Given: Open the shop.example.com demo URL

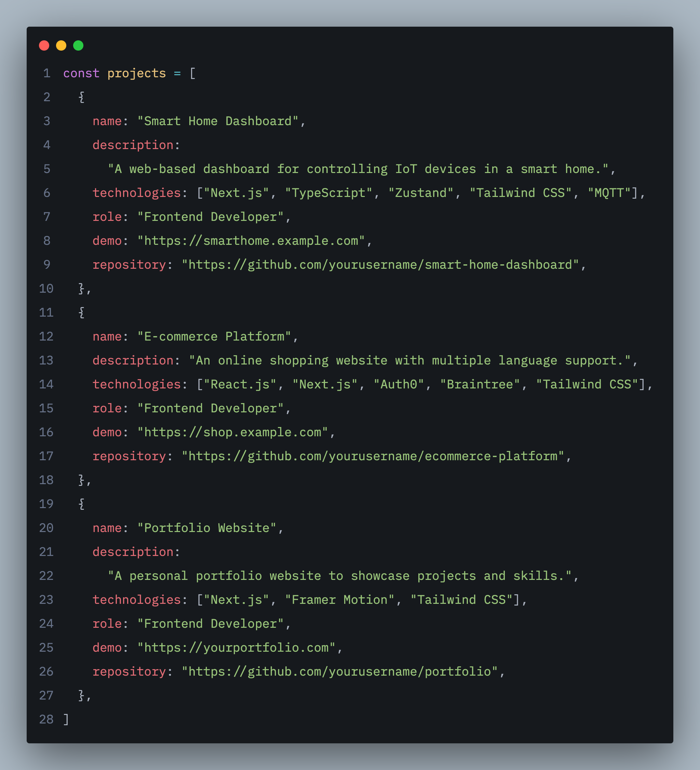Looking at the screenshot, I should click(x=232, y=433).
